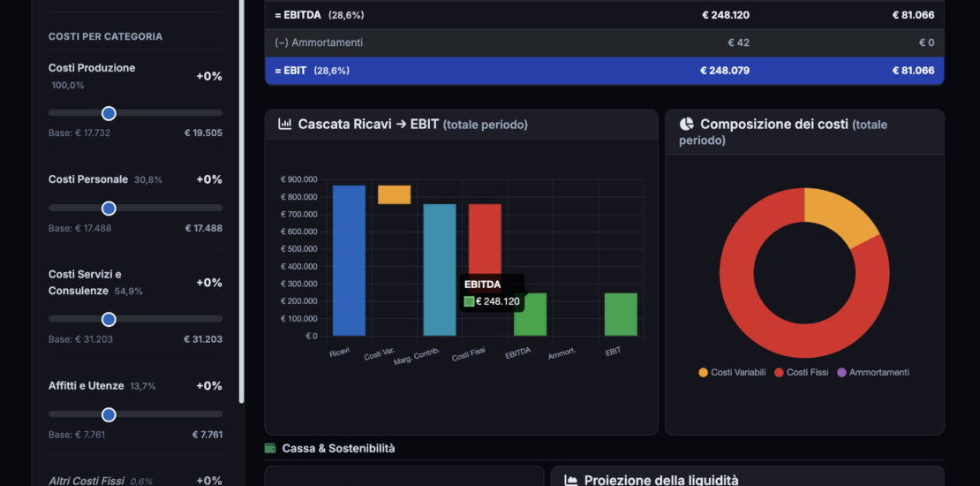This screenshot has height=486, width=980.
Task: Click the area chart icon beside Proiezione della liquidità
Action: pos(570,481)
